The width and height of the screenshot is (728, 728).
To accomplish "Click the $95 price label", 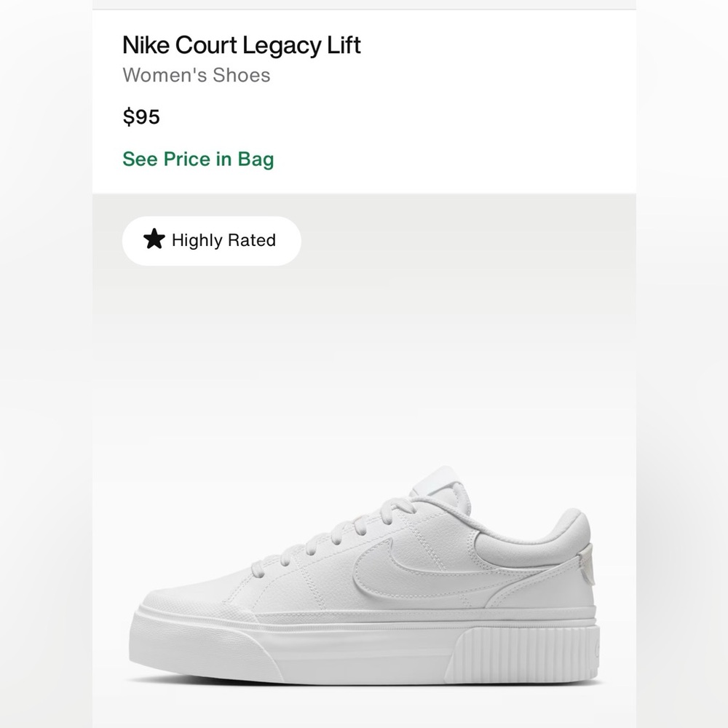I will click(x=140, y=117).
